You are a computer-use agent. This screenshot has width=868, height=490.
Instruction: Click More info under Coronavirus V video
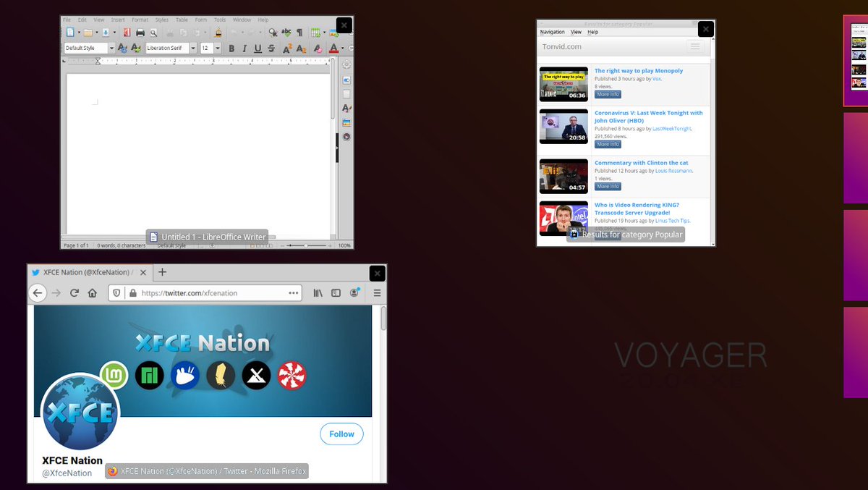608,144
